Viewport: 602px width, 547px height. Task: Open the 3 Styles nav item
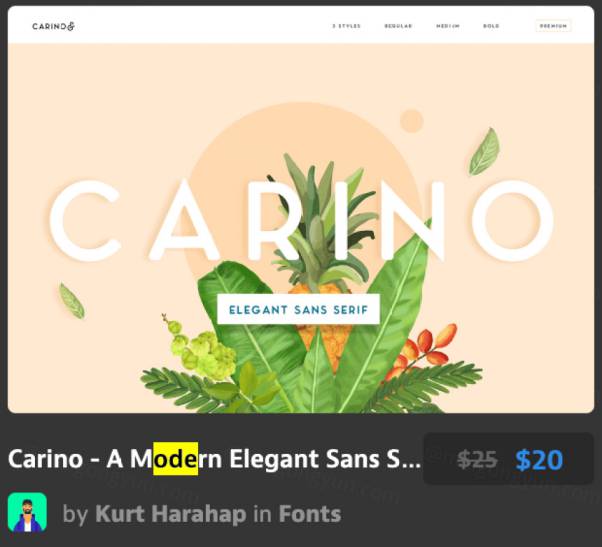[347, 26]
